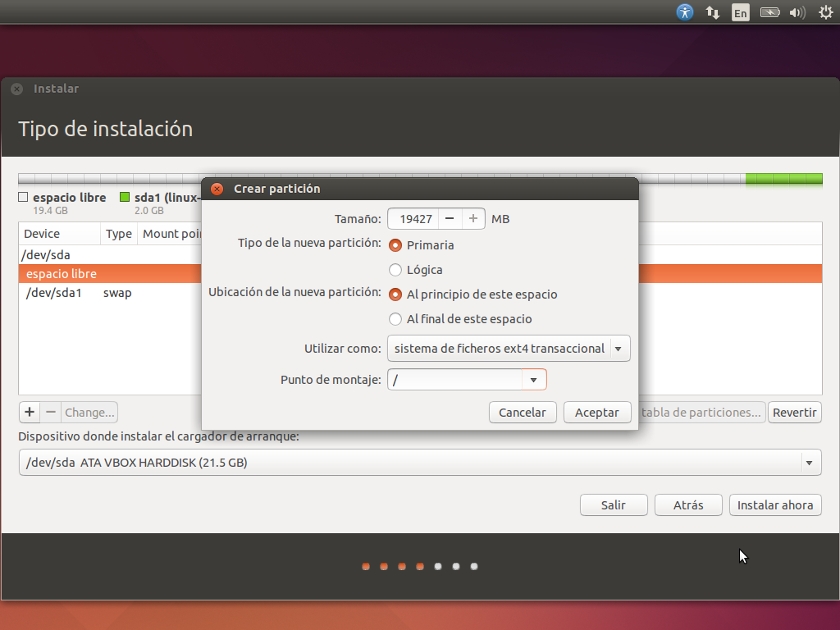This screenshot has height=630, width=840.
Task: Click the input source switcher arrows icon
Action: pos(712,12)
